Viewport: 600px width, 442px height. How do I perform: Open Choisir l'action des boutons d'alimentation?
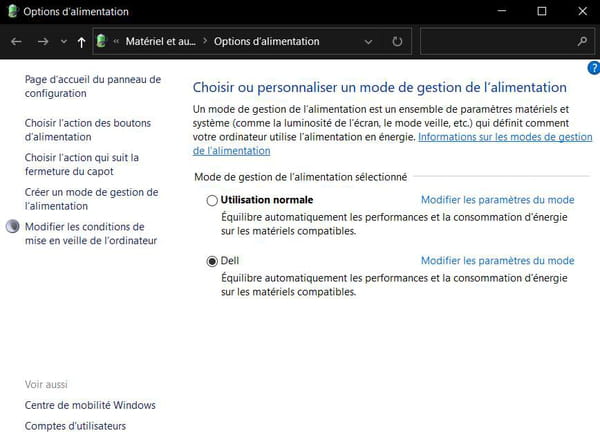click(x=88, y=130)
